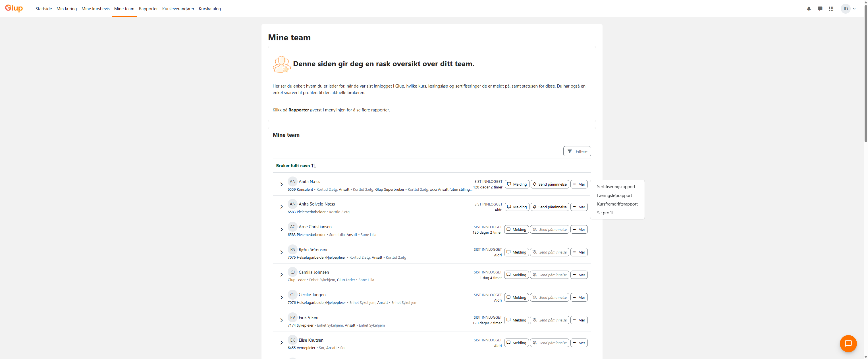This screenshot has height=359, width=868.
Task: Select Sertifiseringsrapport from the Mer menu
Action: pyautogui.click(x=616, y=187)
